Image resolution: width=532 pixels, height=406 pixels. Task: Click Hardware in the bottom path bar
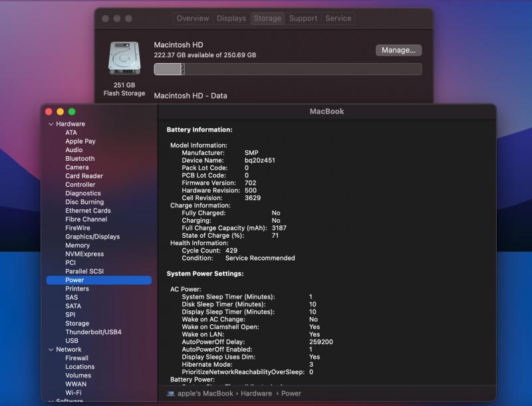[x=256, y=393]
